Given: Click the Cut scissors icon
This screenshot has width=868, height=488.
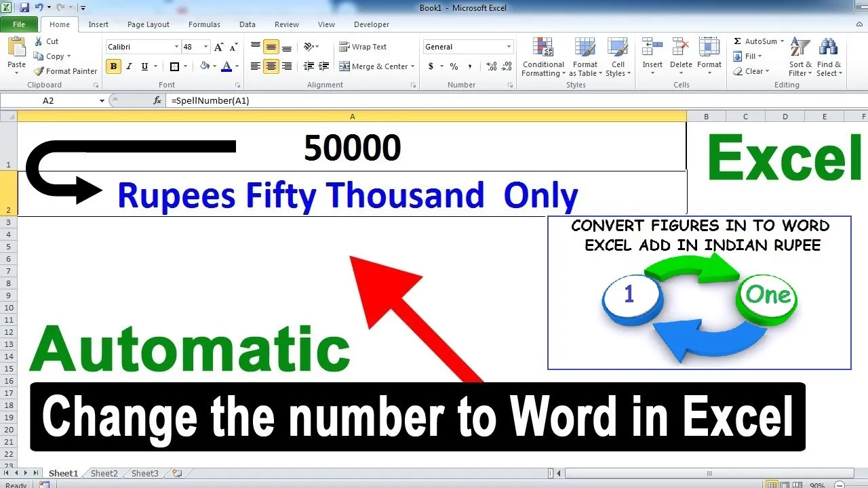Looking at the screenshot, I should point(39,41).
